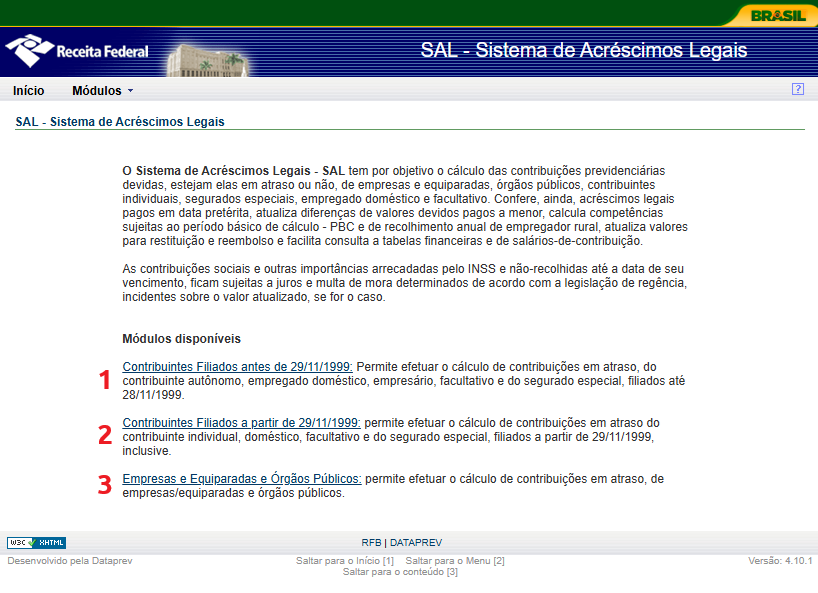Image resolution: width=818 pixels, height=593 pixels.
Task: Click the Receita Federal logo
Action: click(77, 51)
